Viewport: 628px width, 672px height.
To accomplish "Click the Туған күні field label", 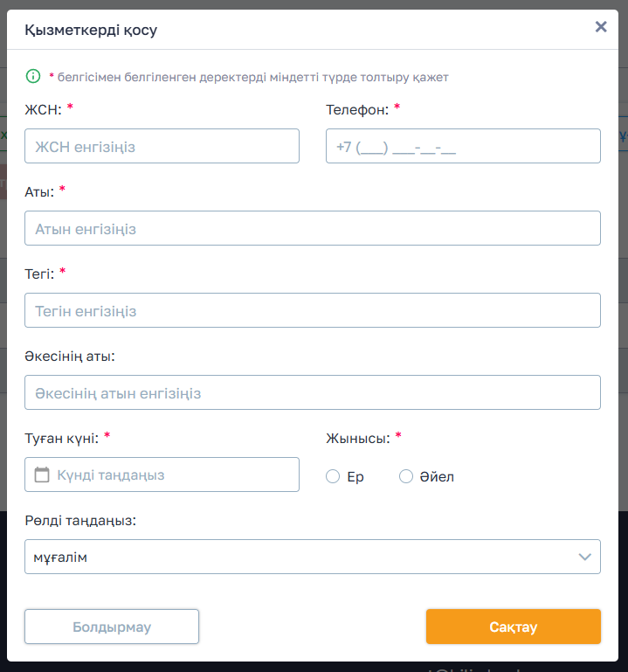I will [x=62, y=439].
